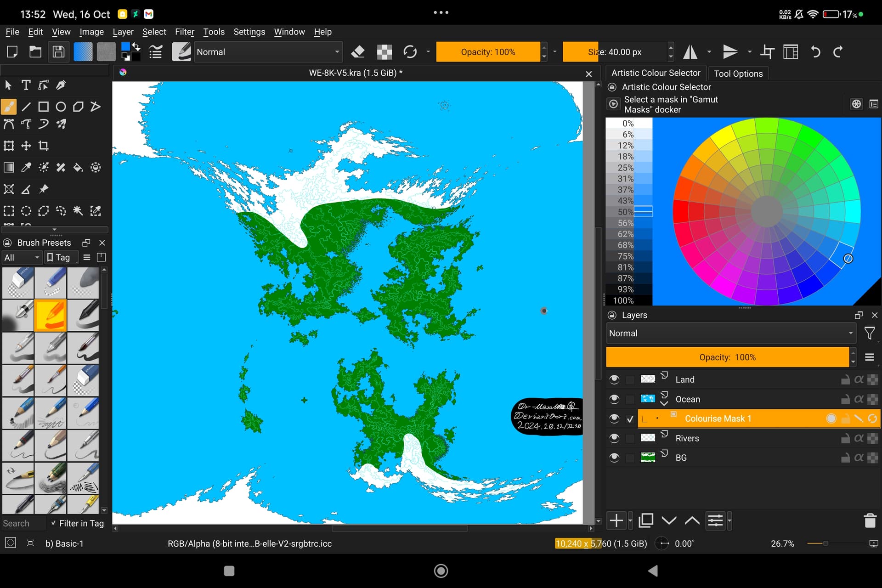Open the Filter menu
882x588 pixels.
[x=184, y=32]
